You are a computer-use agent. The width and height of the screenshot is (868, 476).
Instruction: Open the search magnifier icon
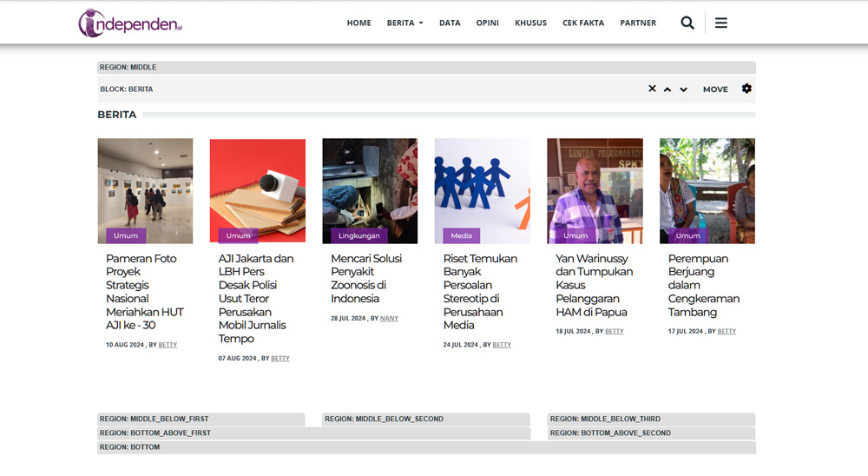pyautogui.click(x=687, y=23)
